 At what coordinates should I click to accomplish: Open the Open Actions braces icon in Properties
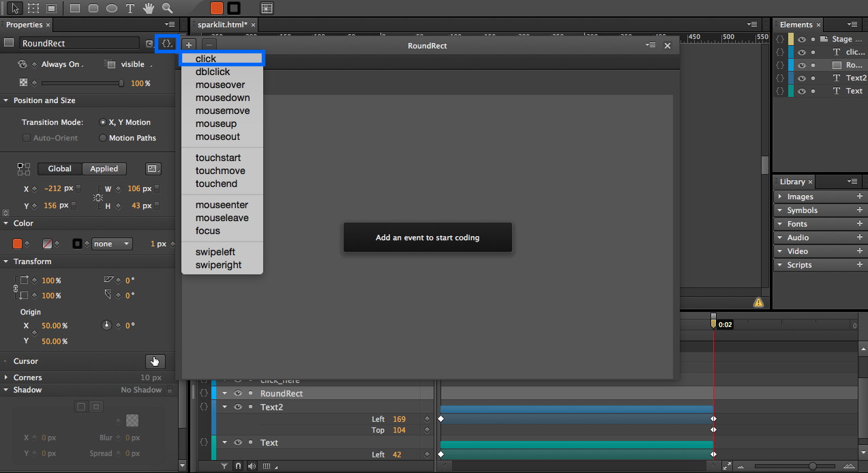point(167,43)
